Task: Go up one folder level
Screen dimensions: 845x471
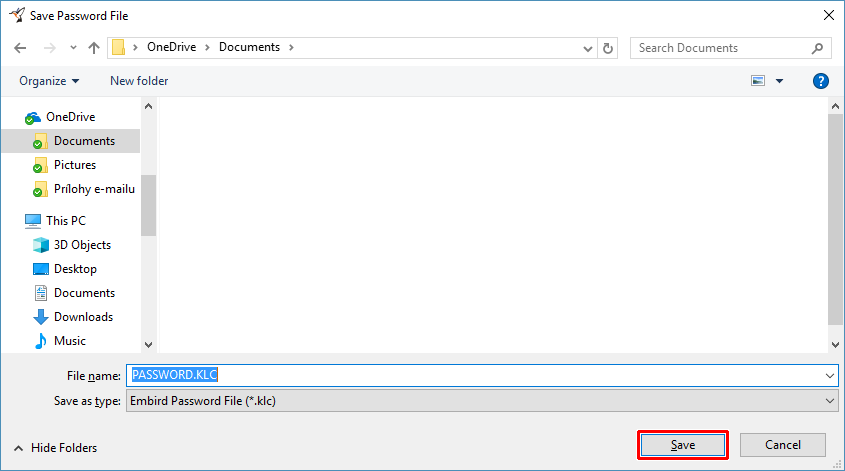Action: [x=94, y=48]
